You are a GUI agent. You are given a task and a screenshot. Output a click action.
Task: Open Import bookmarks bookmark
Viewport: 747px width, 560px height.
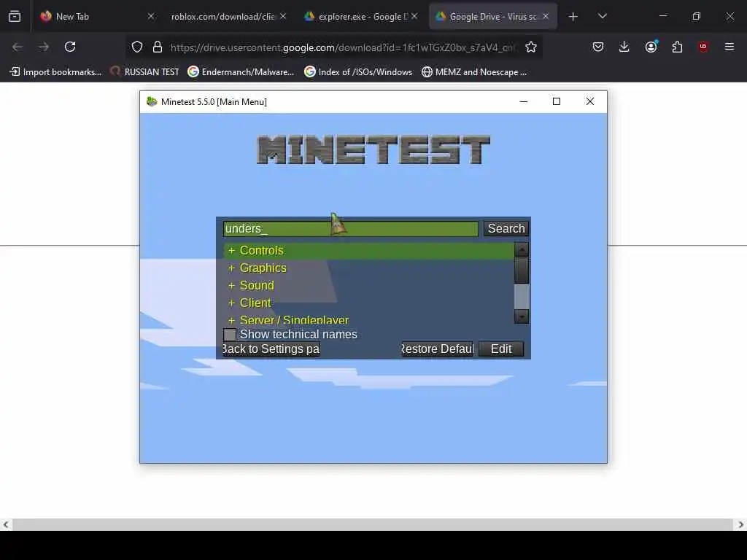coord(55,72)
